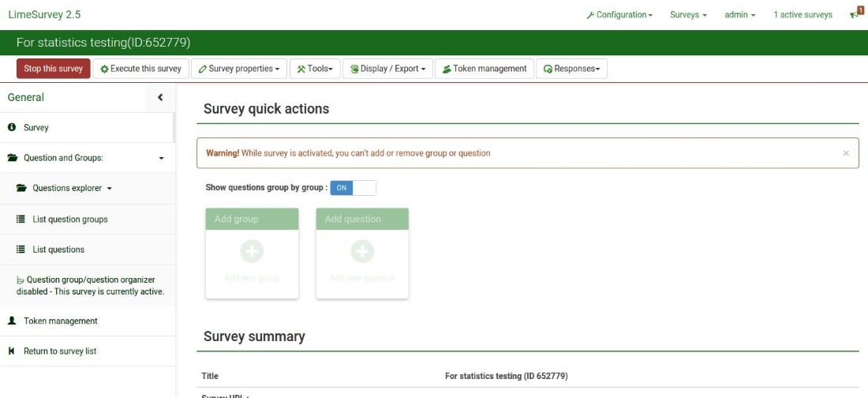Open the Survey properties dropdown

click(x=238, y=69)
